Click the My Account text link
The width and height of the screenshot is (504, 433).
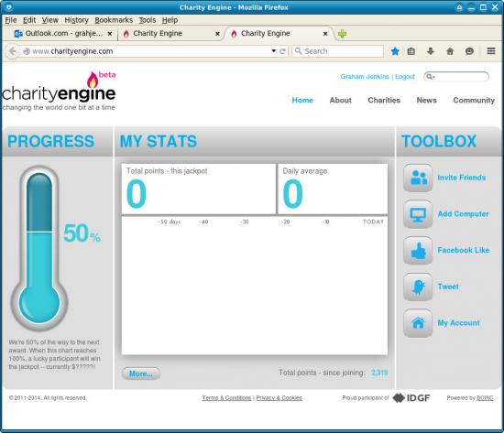[x=459, y=323]
